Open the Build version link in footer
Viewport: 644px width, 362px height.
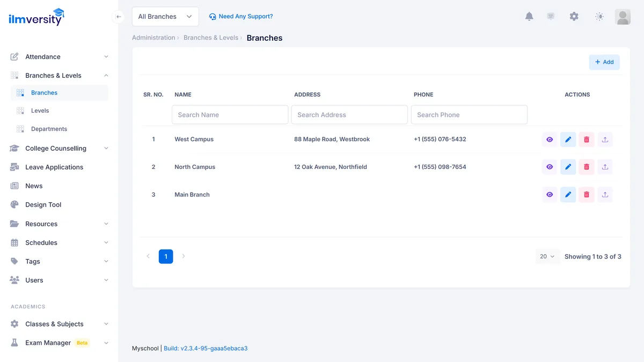(x=206, y=349)
